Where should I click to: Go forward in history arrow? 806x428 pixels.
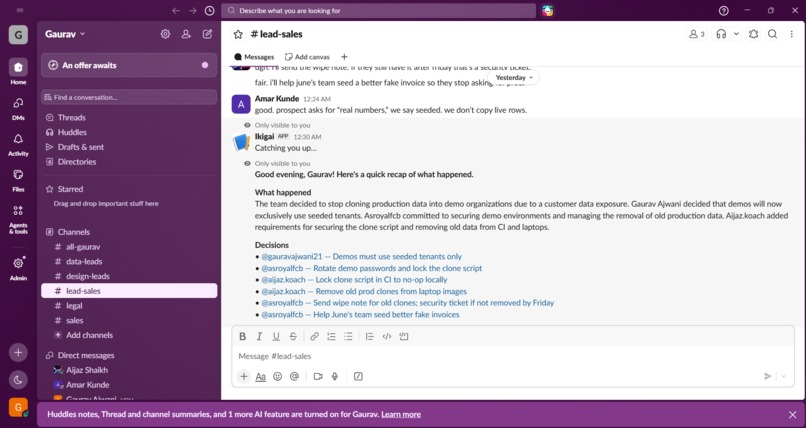tap(192, 10)
